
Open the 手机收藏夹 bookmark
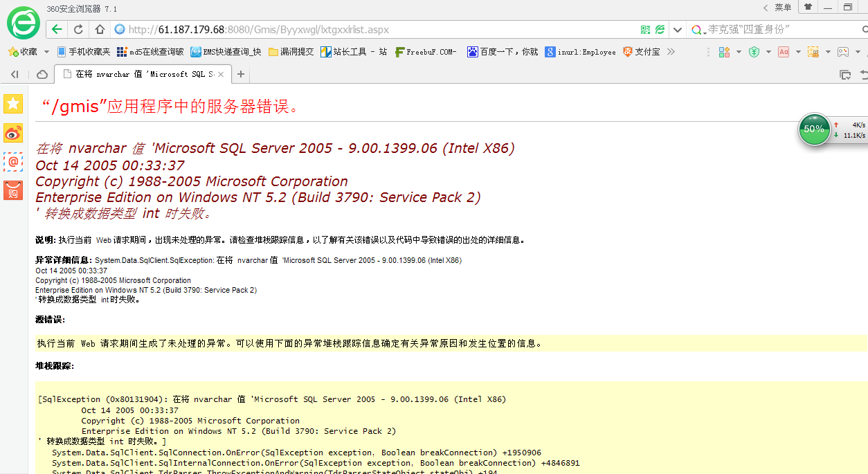click(83, 52)
